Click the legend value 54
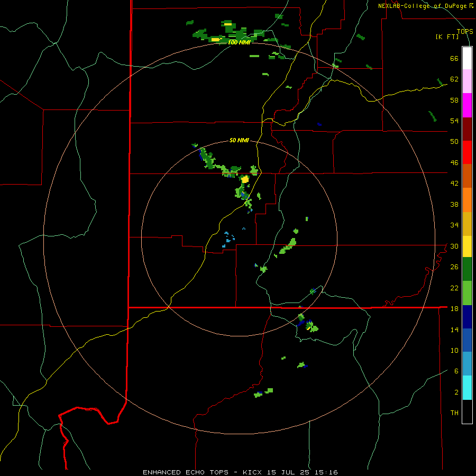476x476 pixels. tap(454, 121)
